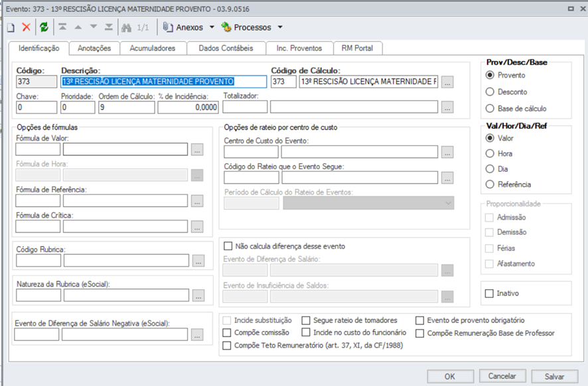Check Evento de provento obrigatório
This screenshot has height=386, width=588.
click(x=419, y=320)
